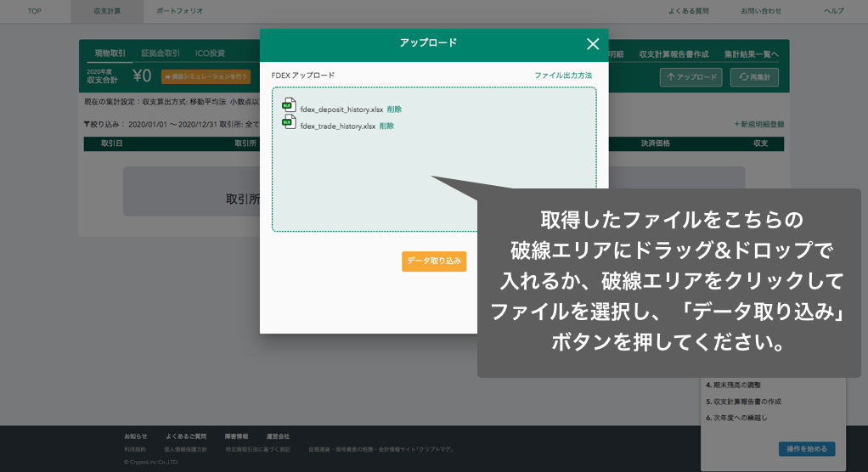Open footer link 運営会社
This screenshot has height=472, width=868.
278,436
